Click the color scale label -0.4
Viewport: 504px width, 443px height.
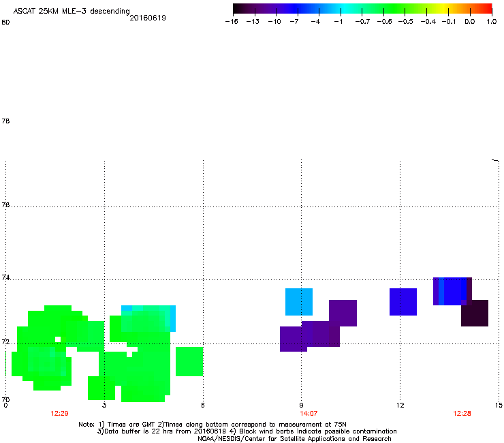coord(428,22)
